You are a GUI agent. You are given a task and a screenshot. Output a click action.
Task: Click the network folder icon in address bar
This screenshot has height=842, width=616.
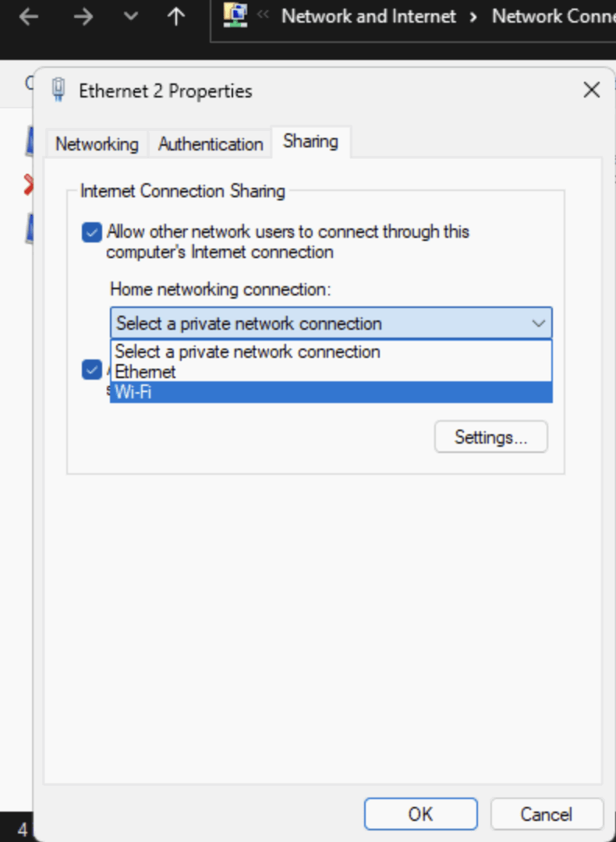(x=235, y=16)
